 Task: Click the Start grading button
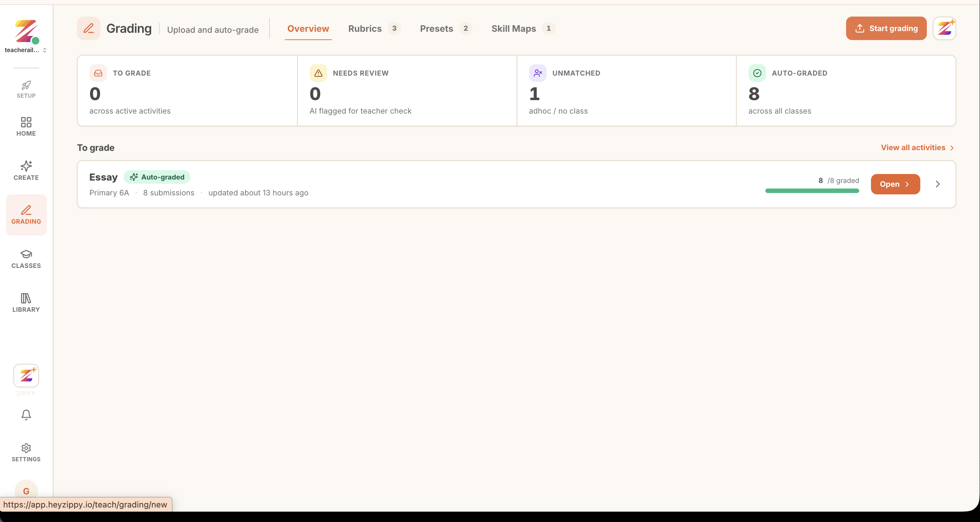[886, 28]
